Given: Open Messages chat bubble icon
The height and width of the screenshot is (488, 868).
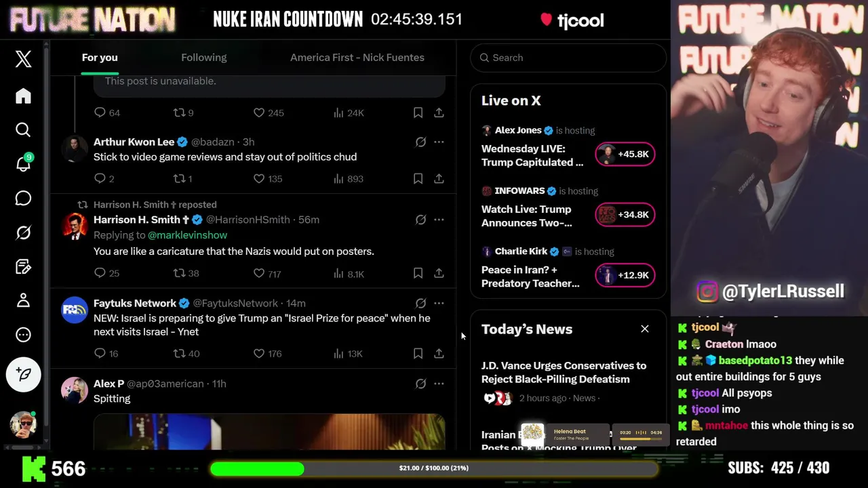Looking at the screenshot, I should (23, 198).
